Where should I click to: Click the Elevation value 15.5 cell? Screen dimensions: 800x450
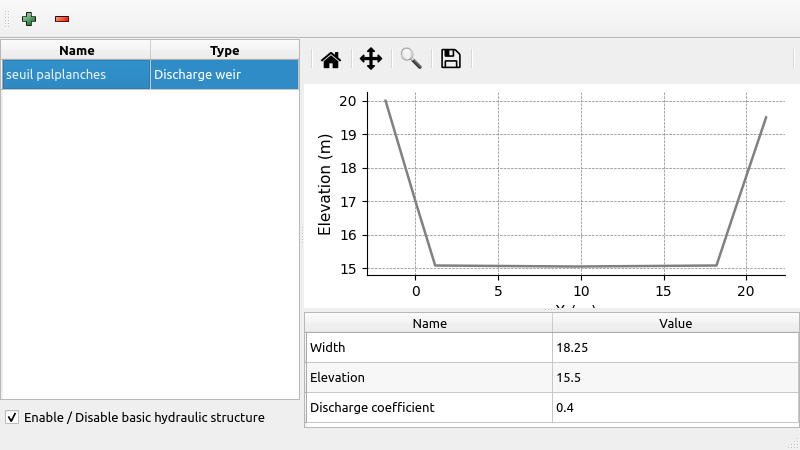point(675,378)
